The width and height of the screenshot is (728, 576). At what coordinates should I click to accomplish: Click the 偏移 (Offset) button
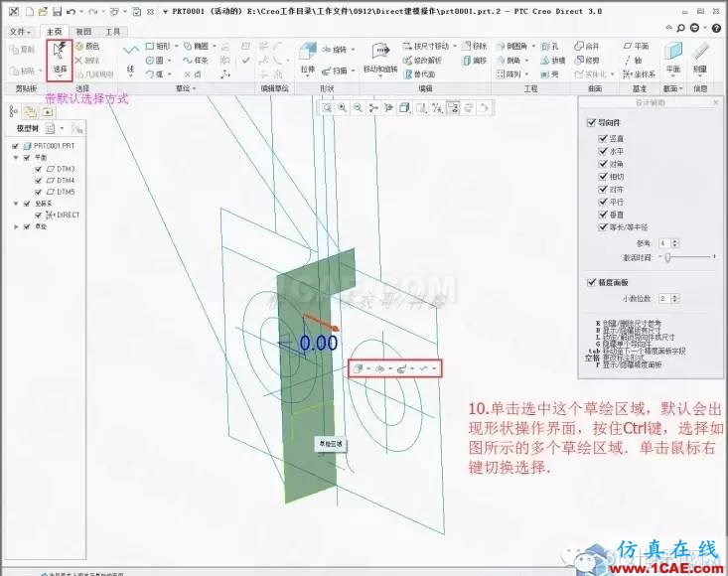coord(475,60)
